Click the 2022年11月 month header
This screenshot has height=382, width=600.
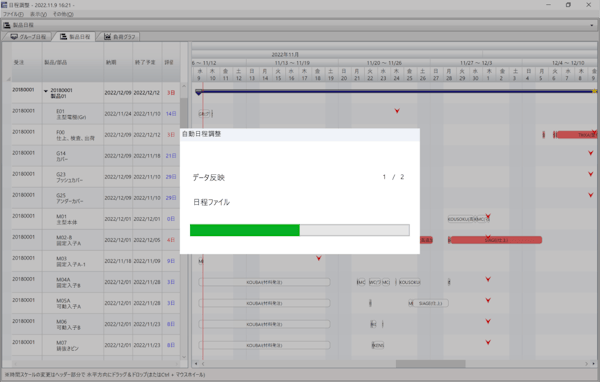coord(285,55)
